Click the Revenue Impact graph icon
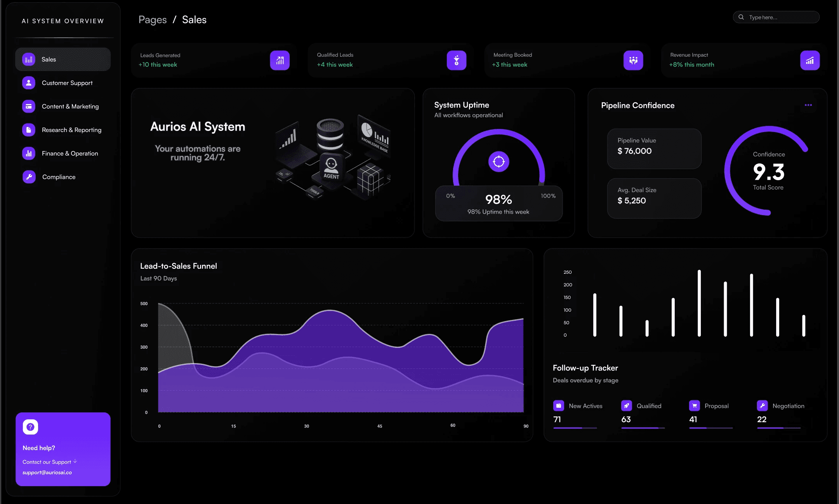839x504 pixels. pyautogui.click(x=809, y=61)
